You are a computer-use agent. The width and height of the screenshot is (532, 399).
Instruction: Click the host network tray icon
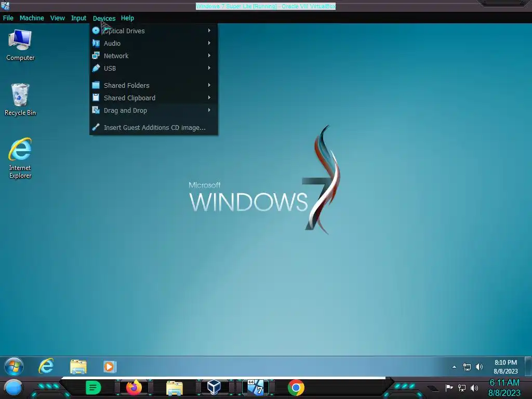[462, 388]
